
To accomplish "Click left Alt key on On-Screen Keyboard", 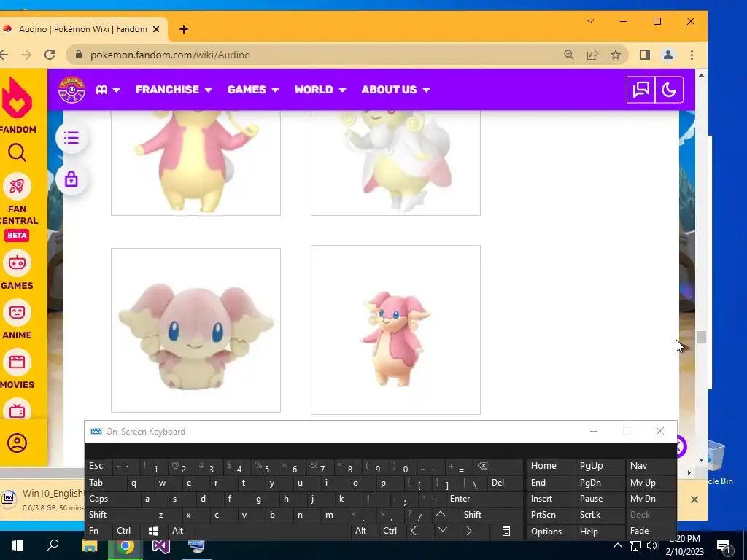I will pyautogui.click(x=181, y=531).
